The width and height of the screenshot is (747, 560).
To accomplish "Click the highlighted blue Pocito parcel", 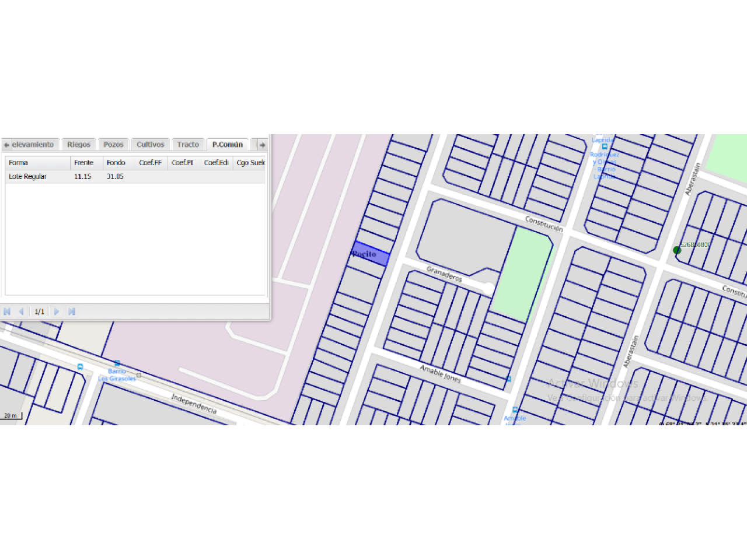I will pyautogui.click(x=371, y=254).
